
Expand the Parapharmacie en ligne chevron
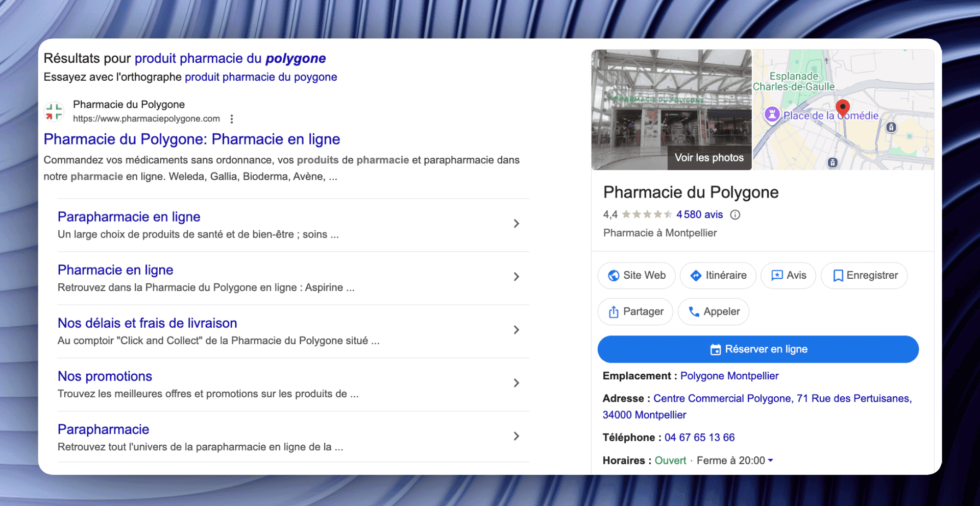click(x=517, y=224)
